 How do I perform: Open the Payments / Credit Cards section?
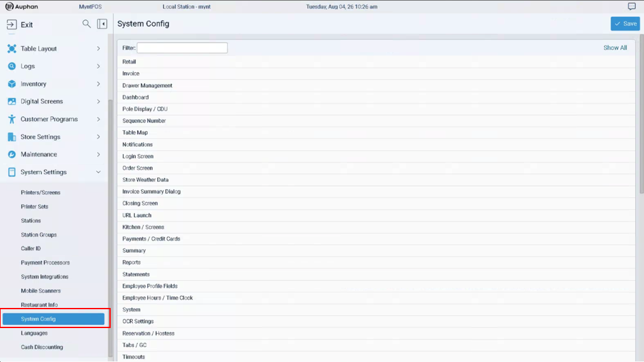click(x=376, y=239)
